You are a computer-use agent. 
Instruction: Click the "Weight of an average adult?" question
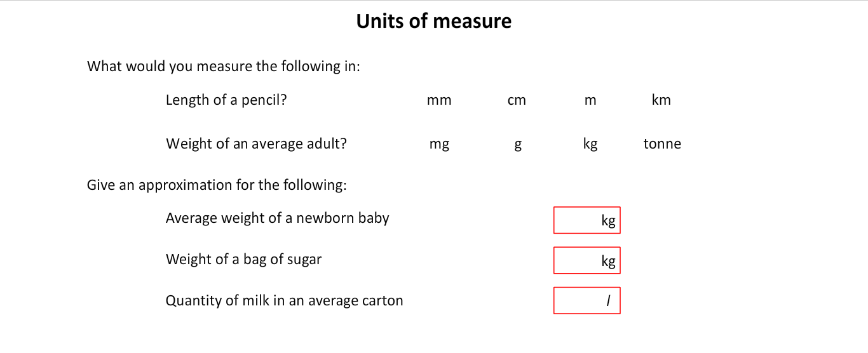pyautogui.click(x=256, y=143)
